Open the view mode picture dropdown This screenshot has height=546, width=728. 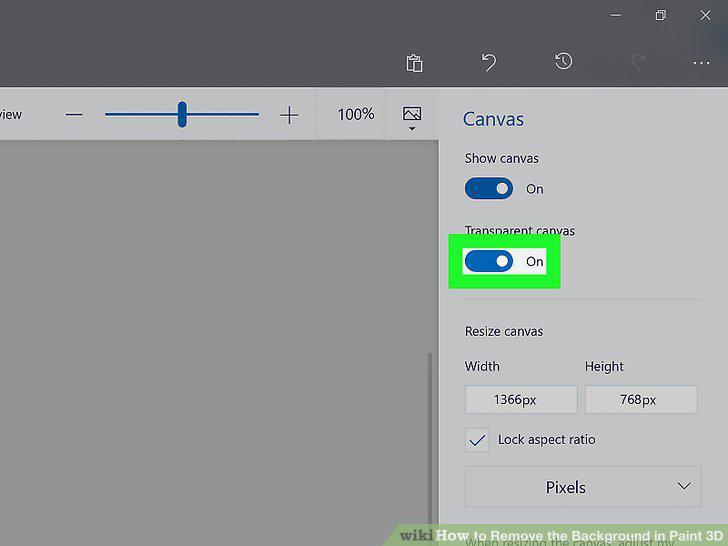click(x=412, y=118)
